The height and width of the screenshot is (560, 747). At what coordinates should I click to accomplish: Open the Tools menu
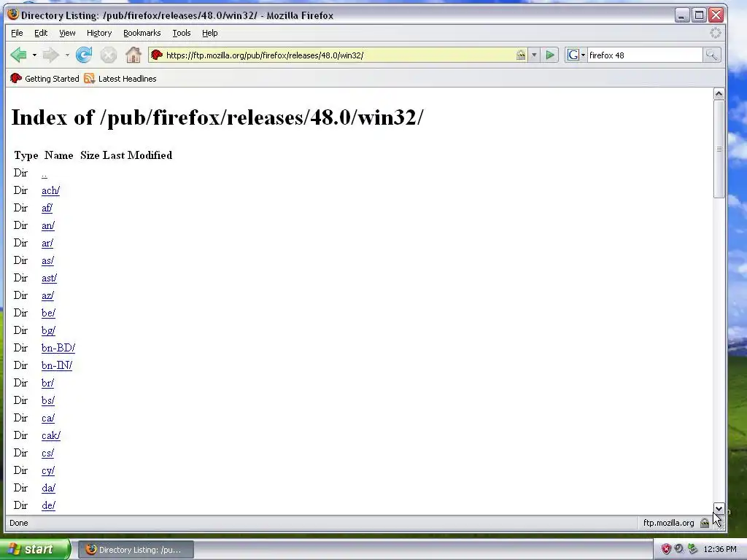point(182,33)
